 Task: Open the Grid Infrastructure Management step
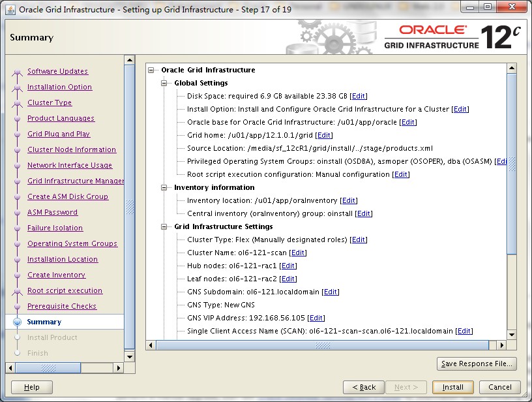tap(76, 181)
